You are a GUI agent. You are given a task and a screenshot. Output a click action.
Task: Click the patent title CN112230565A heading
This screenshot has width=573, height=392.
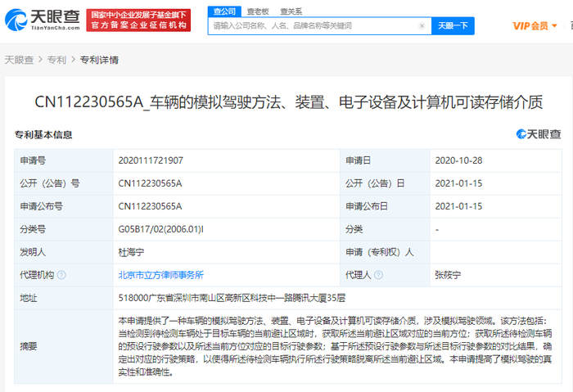tap(289, 102)
